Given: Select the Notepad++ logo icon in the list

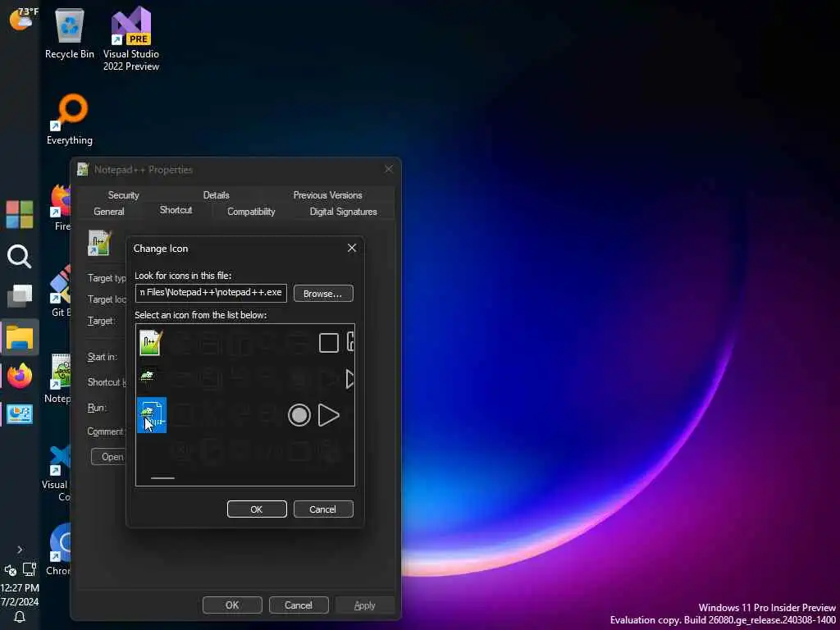Looking at the screenshot, I should (151, 343).
